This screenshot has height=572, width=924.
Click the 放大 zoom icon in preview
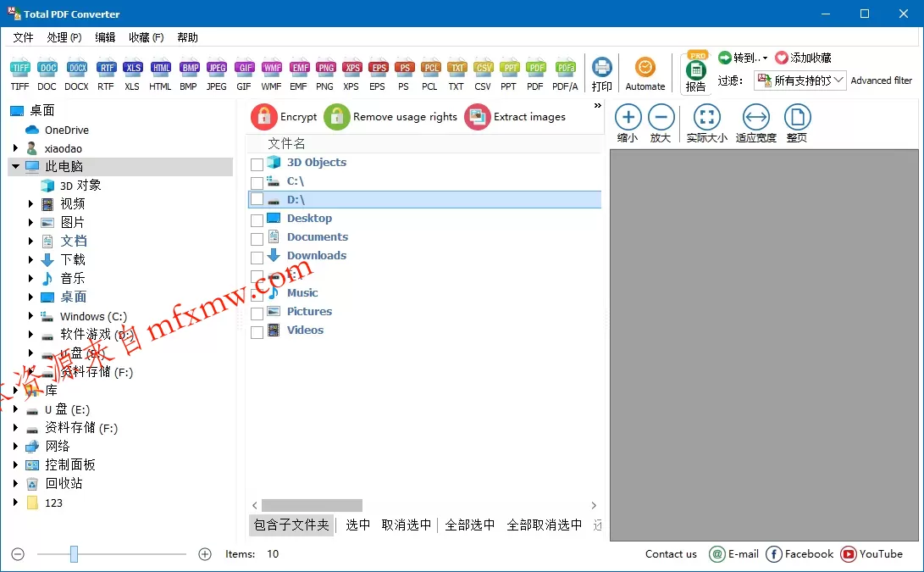pos(661,123)
